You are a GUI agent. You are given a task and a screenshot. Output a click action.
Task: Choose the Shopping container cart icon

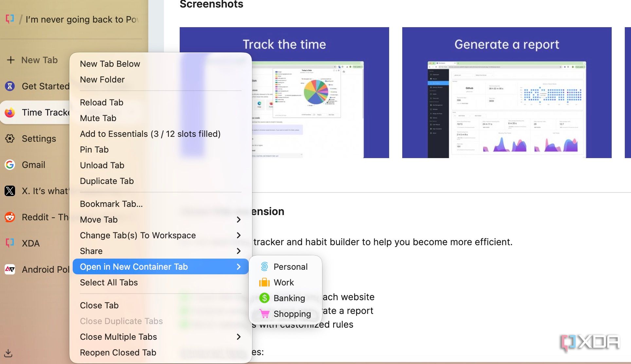pyautogui.click(x=264, y=314)
